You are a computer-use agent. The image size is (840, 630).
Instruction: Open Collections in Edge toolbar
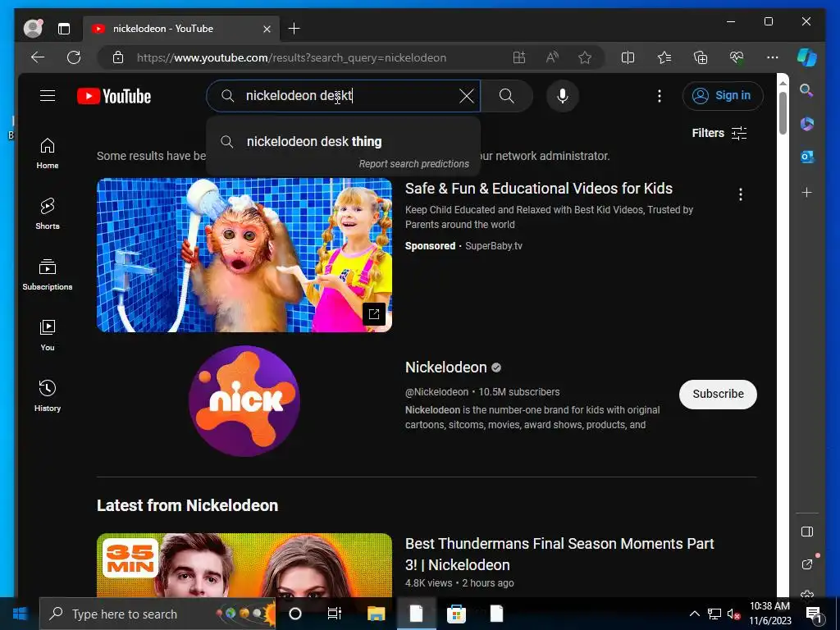tap(701, 57)
